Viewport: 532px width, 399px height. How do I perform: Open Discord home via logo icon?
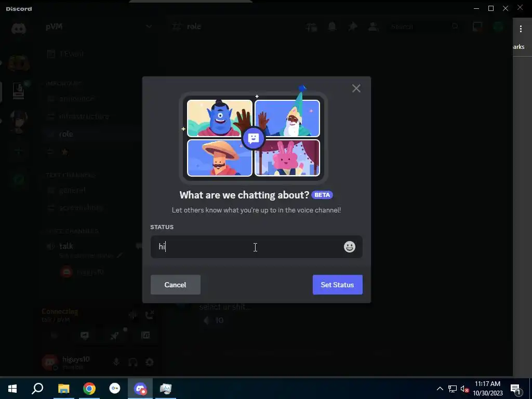(19, 29)
